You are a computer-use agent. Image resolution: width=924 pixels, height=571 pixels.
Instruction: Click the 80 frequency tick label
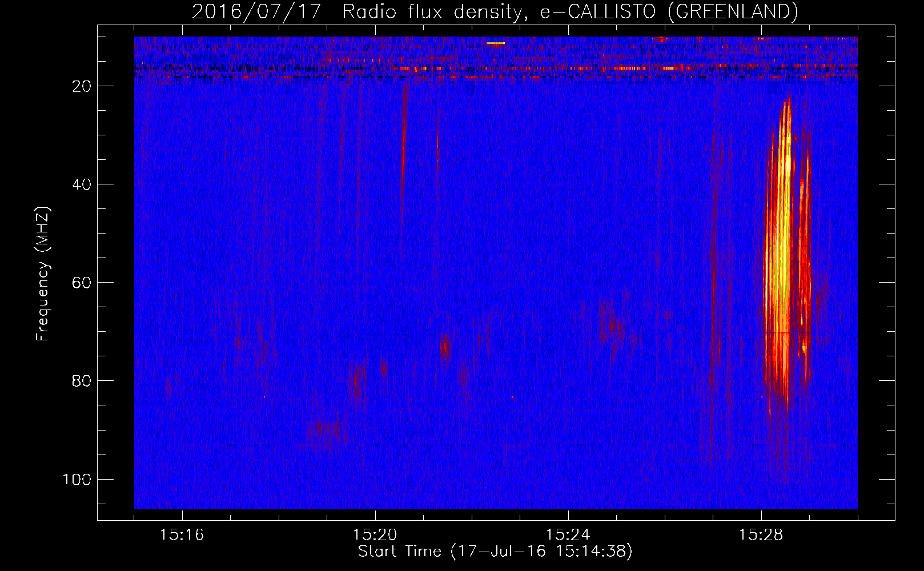pyautogui.click(x=82, y=381)
